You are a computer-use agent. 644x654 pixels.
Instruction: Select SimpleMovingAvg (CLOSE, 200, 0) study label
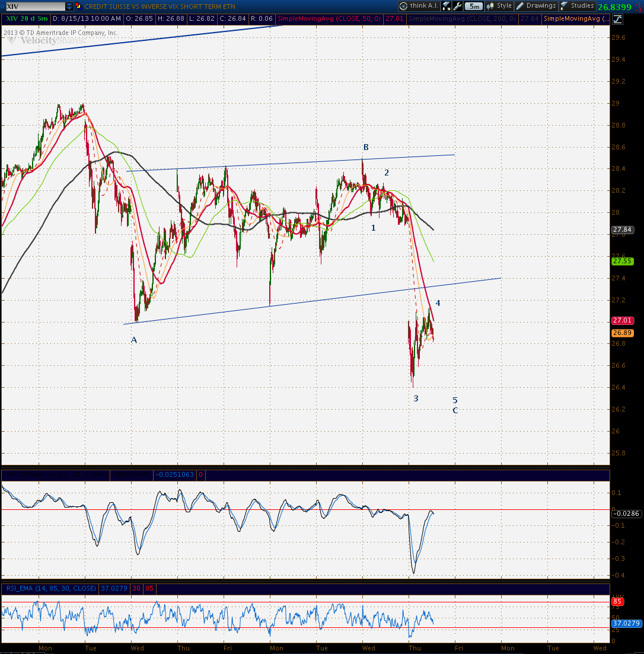coord(462,19)
